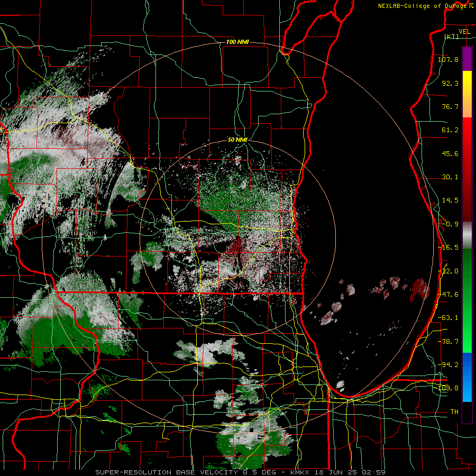This screenshot has width=476, height=476.
Task: Select the -78.7 velocity scale value
Action: [x=448, y=342]
